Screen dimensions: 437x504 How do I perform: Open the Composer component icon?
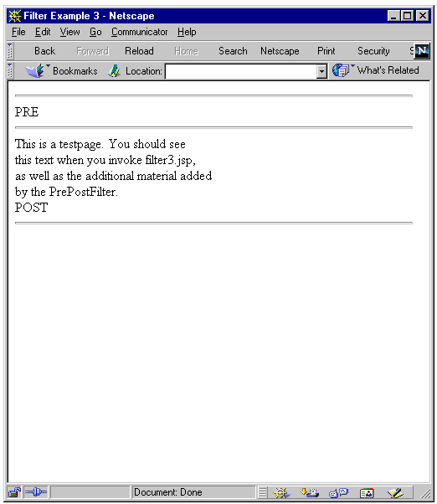click(x=395, y=492)
